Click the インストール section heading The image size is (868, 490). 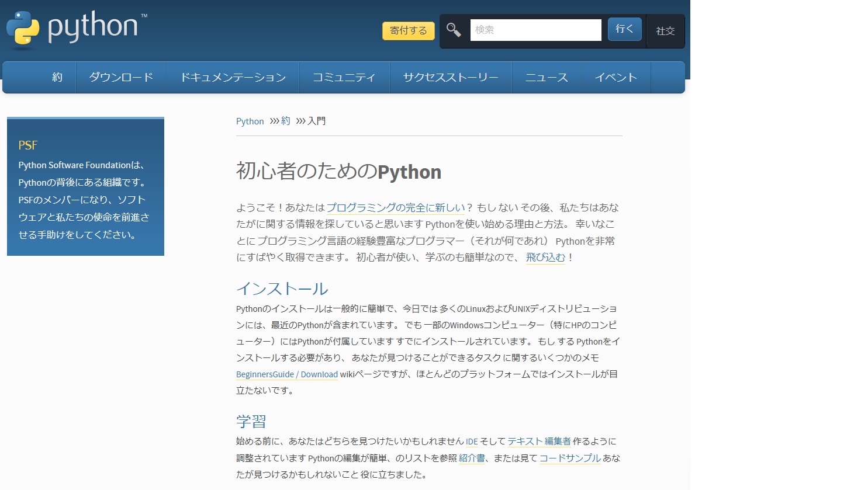[x=282, y=289]
